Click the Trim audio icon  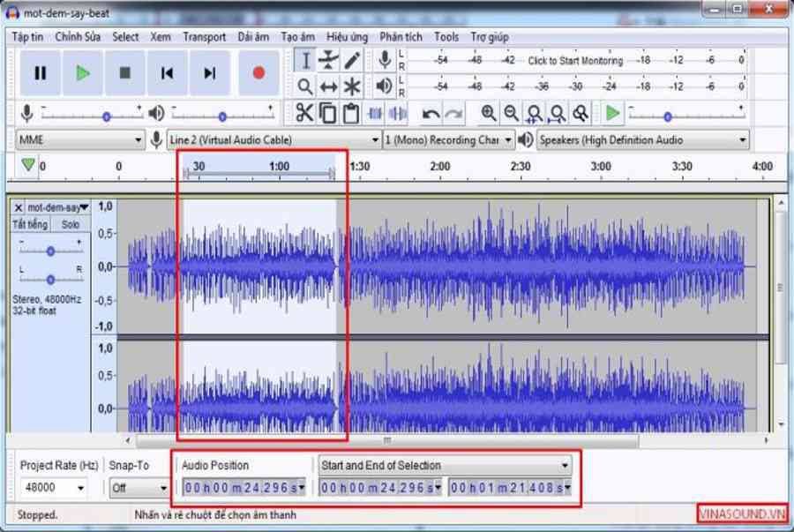375,114
